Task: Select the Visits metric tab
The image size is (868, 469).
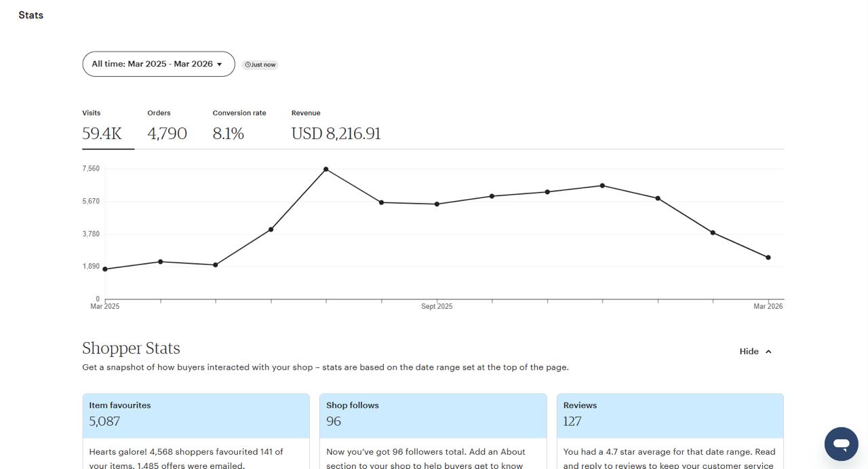Action: (x=102, y=126)
